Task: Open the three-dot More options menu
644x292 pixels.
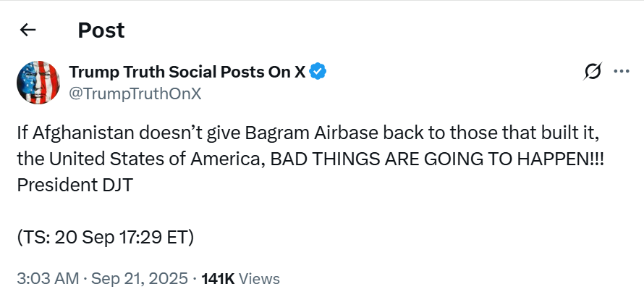Action: [x=621, y=72]
